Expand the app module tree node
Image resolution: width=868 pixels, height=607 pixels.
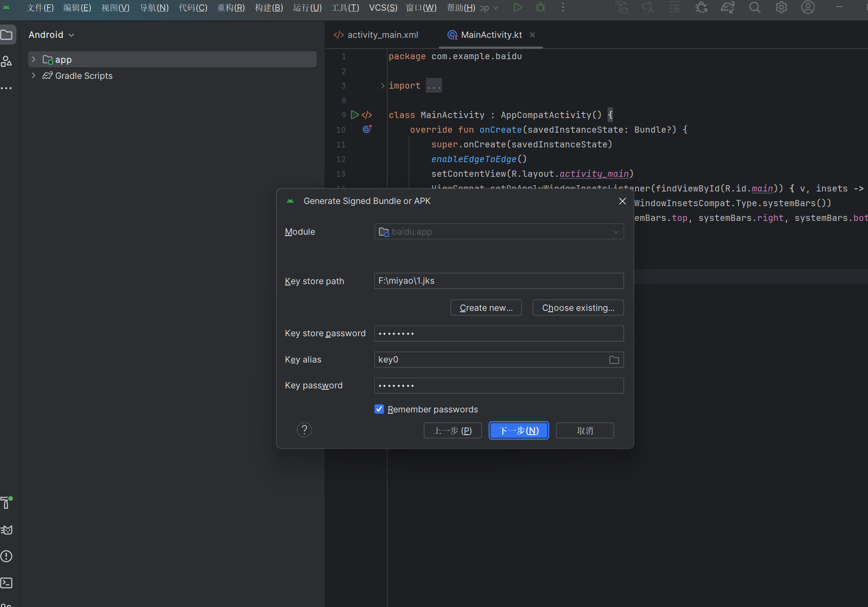[33, 59]
